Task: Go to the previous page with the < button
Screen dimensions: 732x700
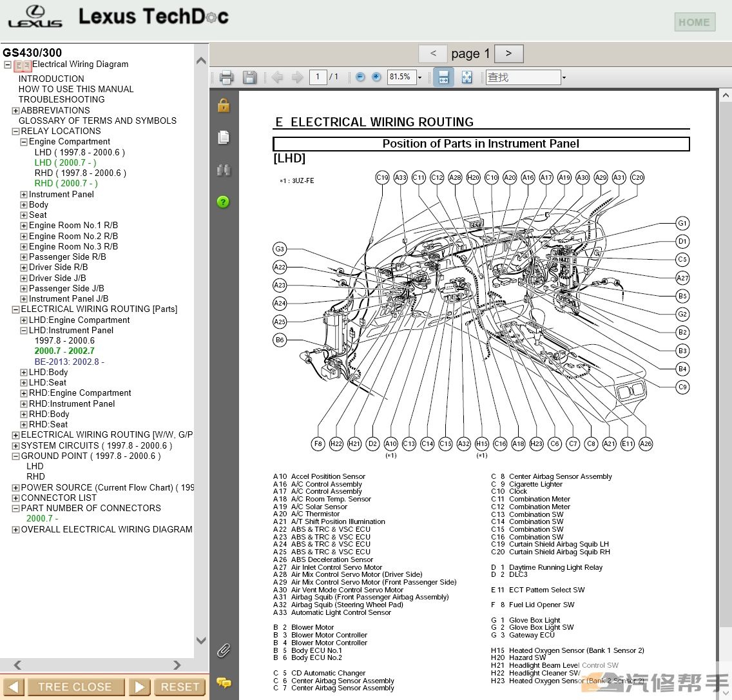Action: [x=433, y=53]
